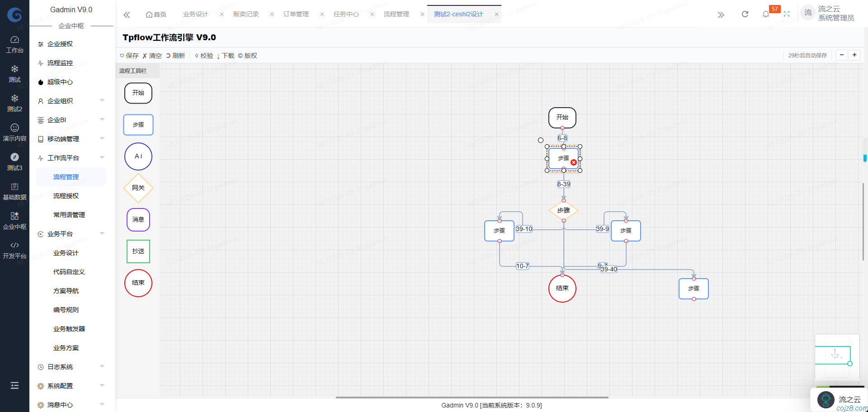This screenshot has width=868, height=412.
Task: Zoom in canvas with plus button
Action: pos(854,55)
